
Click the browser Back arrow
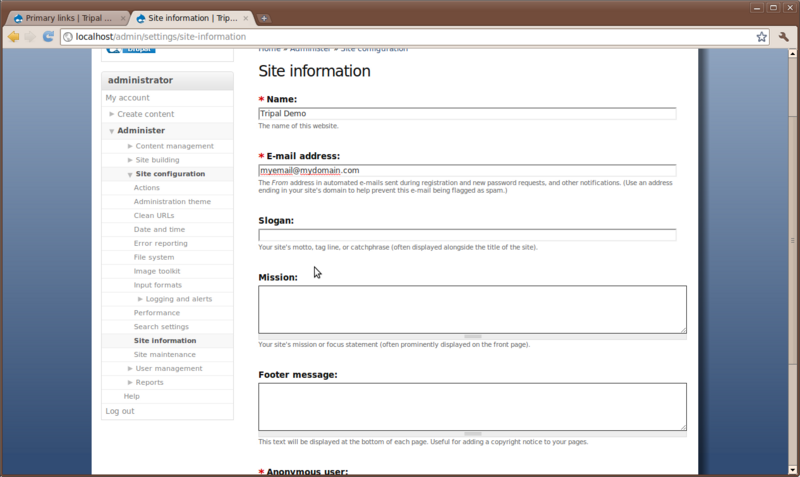tap(14, 37)
